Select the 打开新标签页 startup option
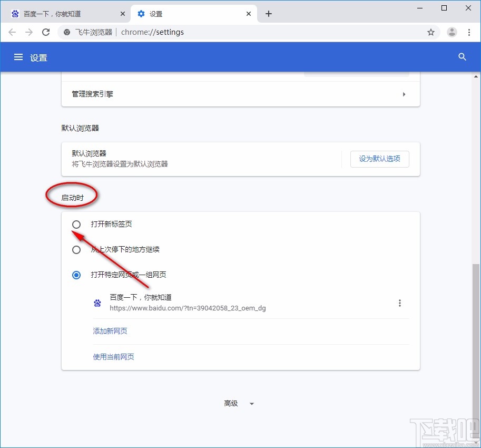The image size is (481, 448). [x=76, y=224]
